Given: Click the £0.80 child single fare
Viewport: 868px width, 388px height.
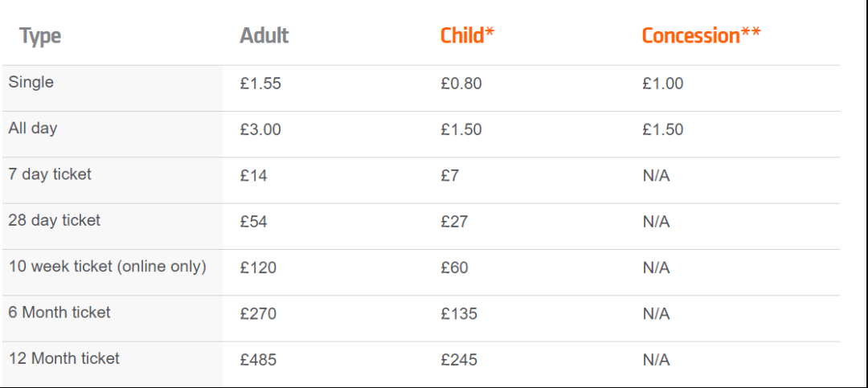Looking at the screenshot, I should tap(461, 84).
